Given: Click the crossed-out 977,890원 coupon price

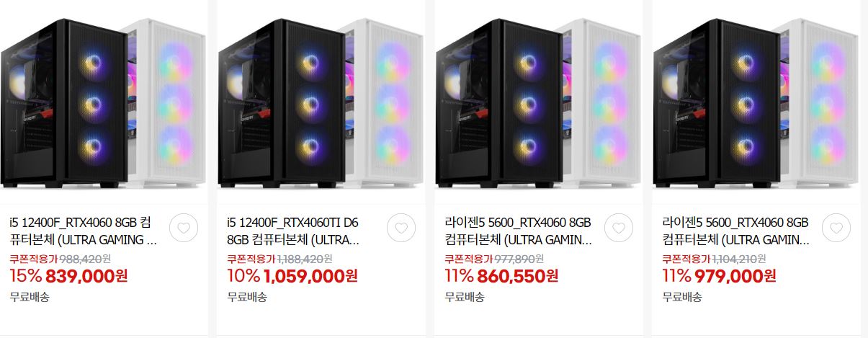Looking at the screenshot, I should coord(519,259).
